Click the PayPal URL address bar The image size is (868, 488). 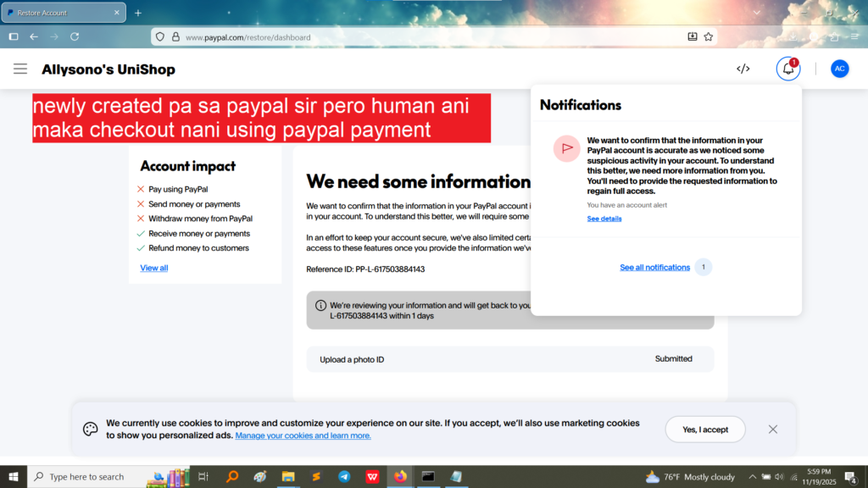[424, 37]
